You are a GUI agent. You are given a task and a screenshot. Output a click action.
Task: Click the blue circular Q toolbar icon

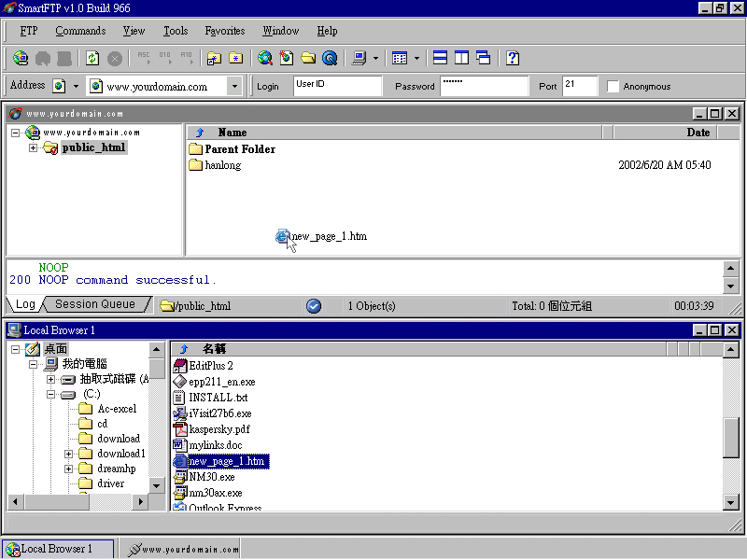330,58
